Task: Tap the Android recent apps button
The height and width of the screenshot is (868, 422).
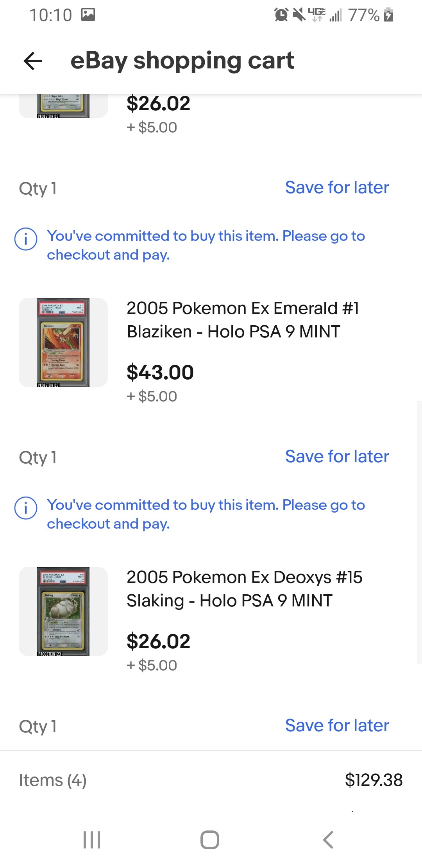Action: coord(92,839)
